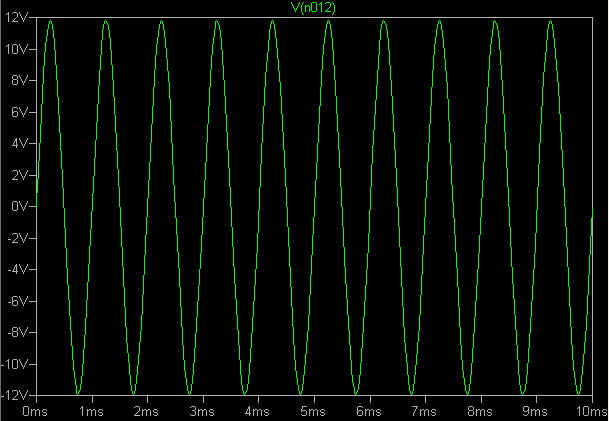The height and width of the screenshot is (421, 609).
Task: Click the 0V vertical axis label
Action: tap(20, 206)
